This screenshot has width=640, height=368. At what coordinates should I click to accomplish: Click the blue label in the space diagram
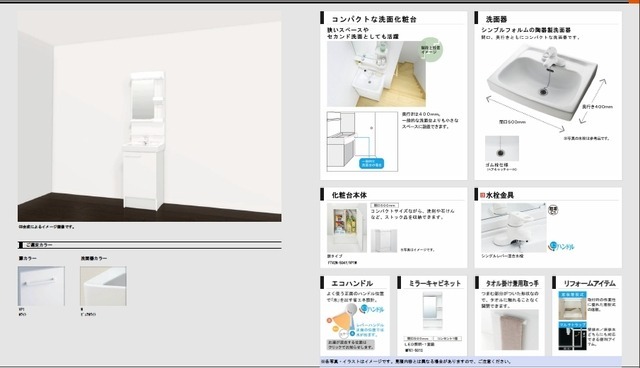coord(372,164)
